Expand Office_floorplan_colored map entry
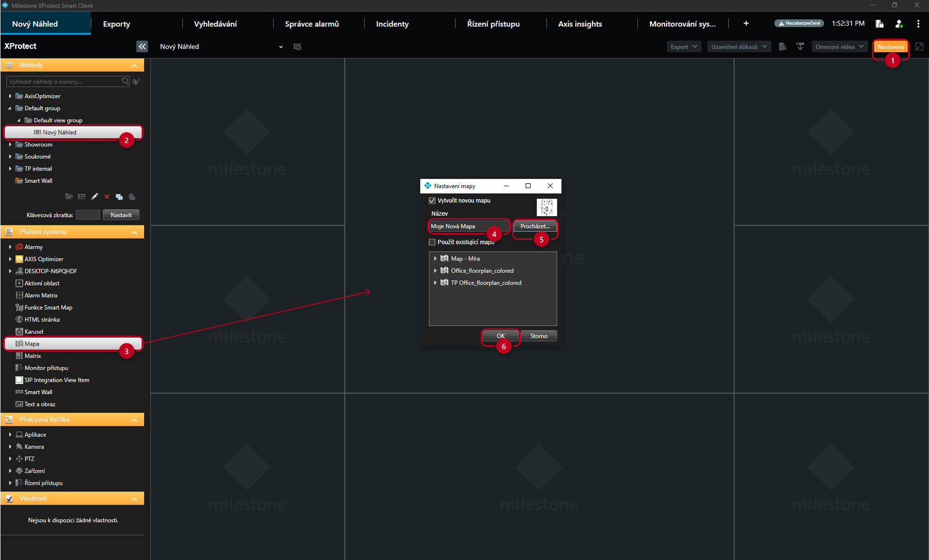The height and width of the screenshot is (560, 929). [x=435, y=271]
